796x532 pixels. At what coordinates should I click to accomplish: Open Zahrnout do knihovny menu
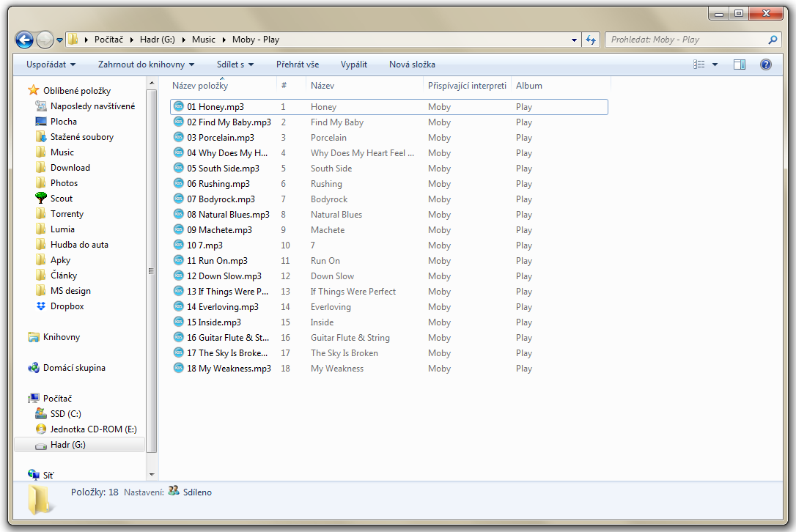146,64
